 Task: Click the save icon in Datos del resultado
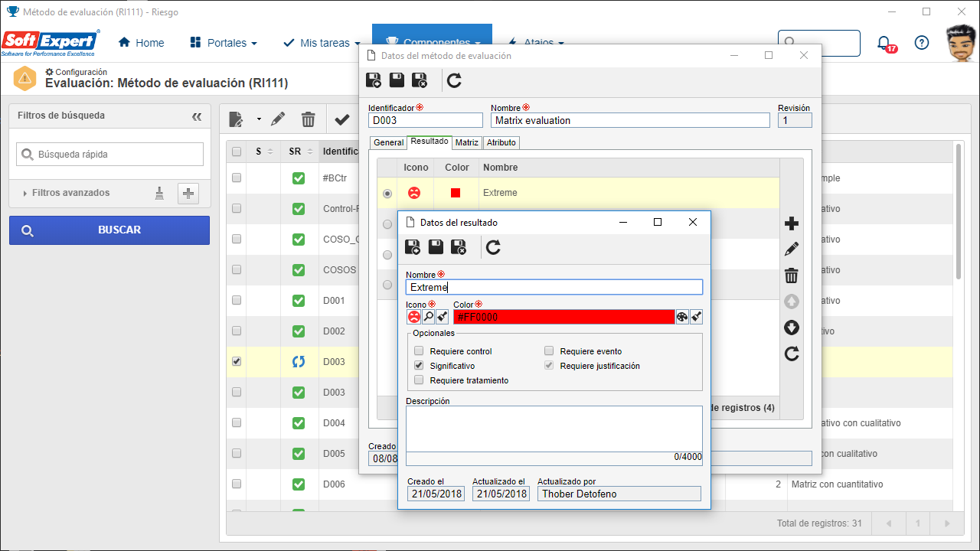pyautogui.click(x=436, y=246)
